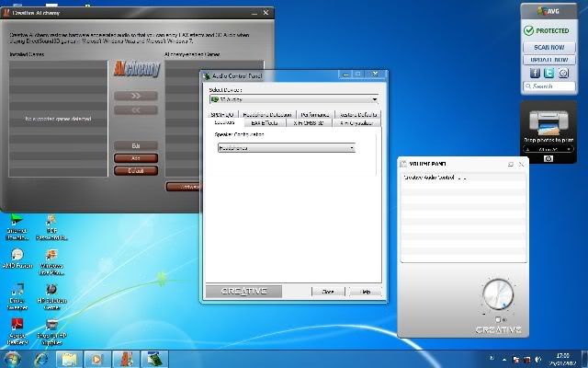
Task: Click the taskbar clock
Action: click(563, 360)
